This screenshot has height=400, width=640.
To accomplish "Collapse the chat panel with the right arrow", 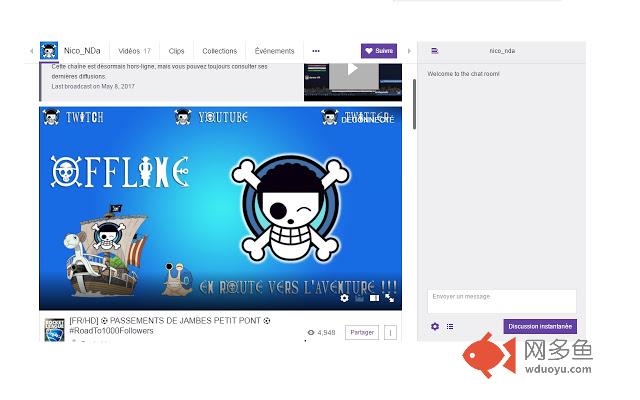I will pyautogui.click(x=408, y=50).
